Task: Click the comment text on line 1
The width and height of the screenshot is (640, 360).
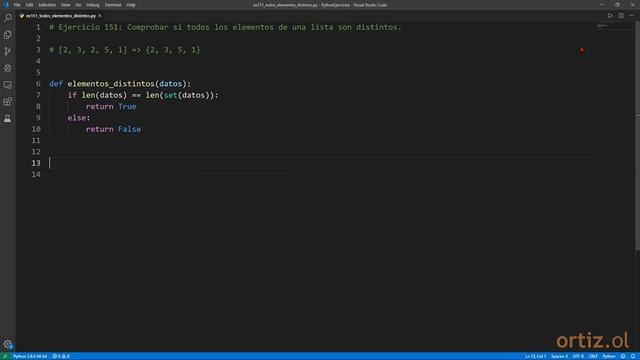Action: click(x=225, y=27)
